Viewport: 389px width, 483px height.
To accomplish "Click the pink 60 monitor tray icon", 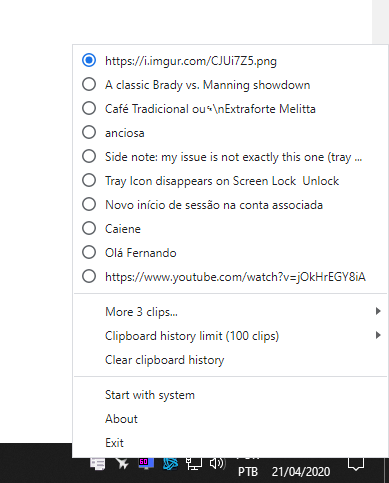I will click(146, 463).
